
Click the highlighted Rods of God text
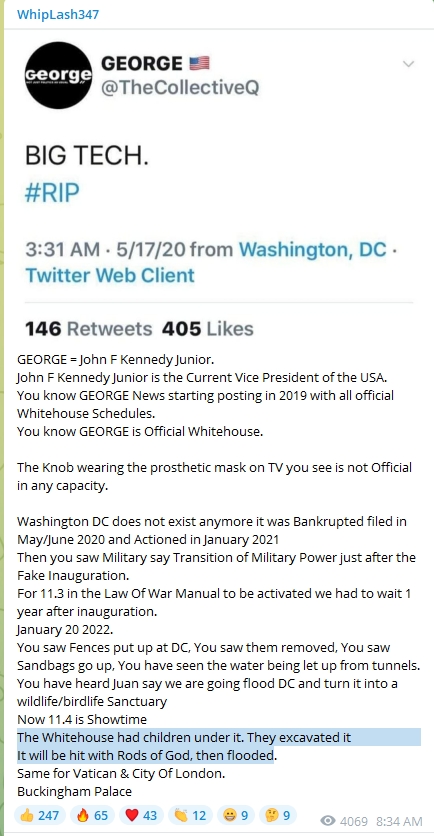[x=145, y=755]
